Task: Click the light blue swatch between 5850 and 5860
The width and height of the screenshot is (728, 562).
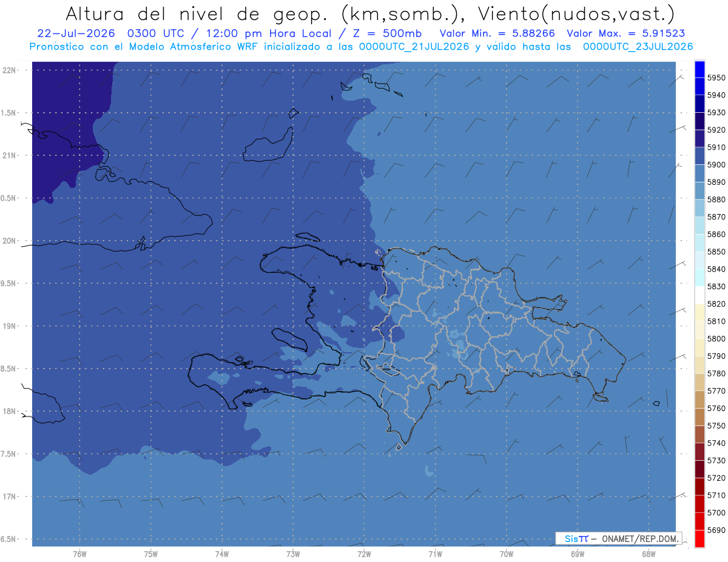Action: (x=699, y=243)
